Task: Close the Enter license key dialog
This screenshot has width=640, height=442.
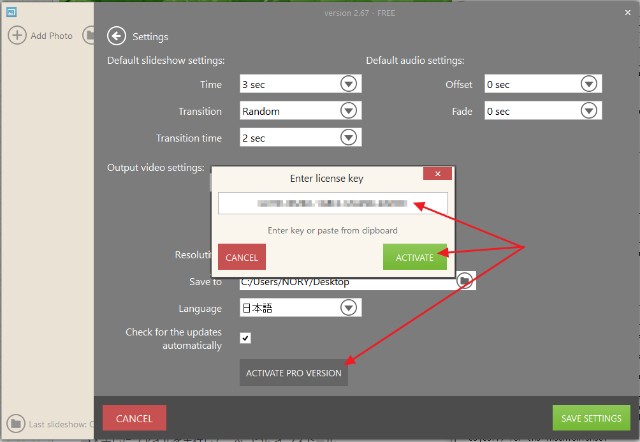Action: tap(437, 173)
